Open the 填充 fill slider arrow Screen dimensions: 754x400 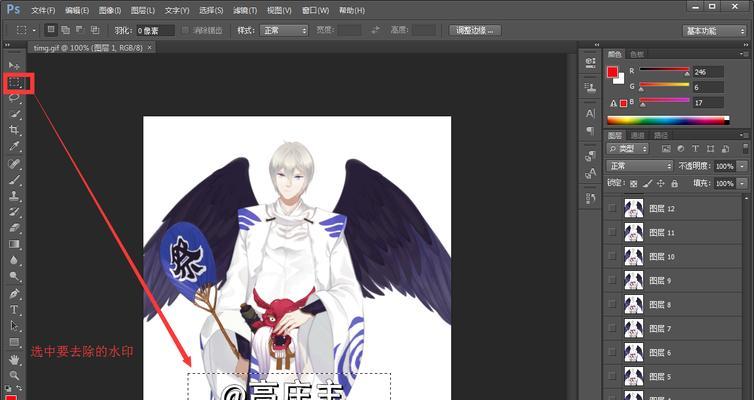[x=742, y=184]
